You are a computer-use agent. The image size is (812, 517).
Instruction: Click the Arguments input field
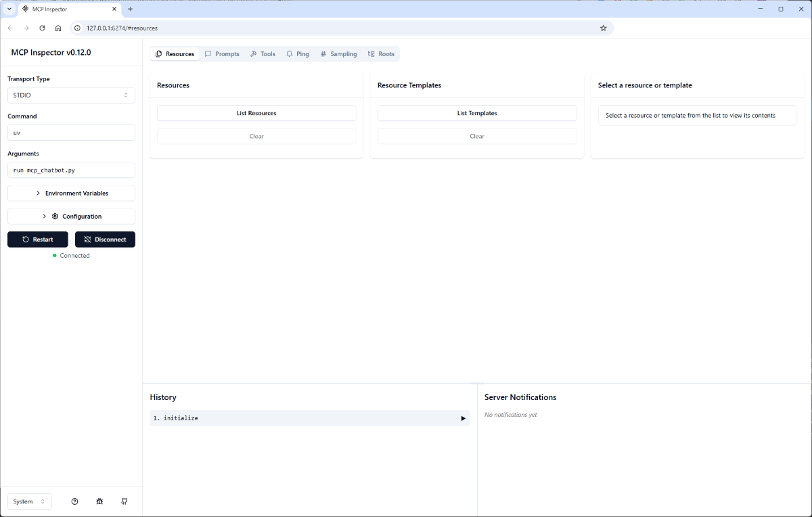[71, 170]
